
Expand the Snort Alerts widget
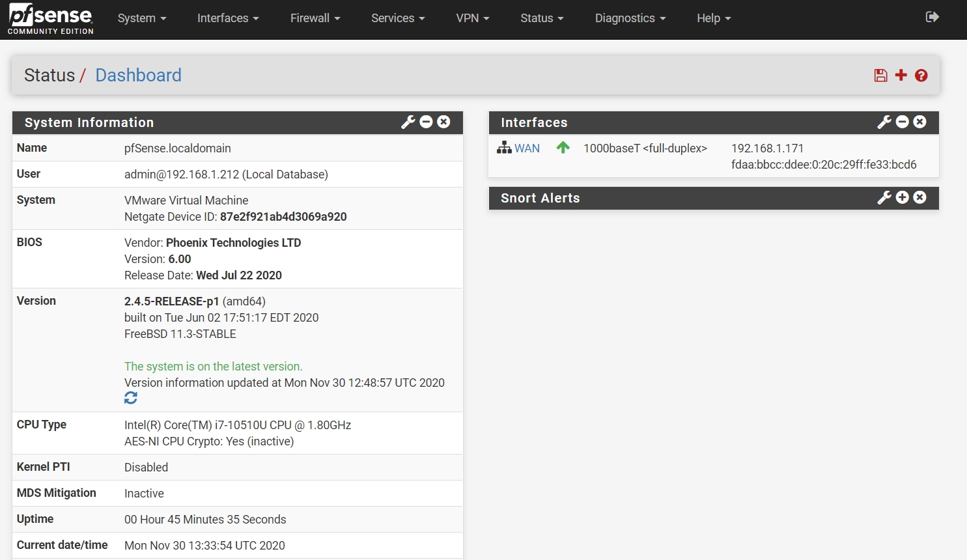click(x=903, y=197)
